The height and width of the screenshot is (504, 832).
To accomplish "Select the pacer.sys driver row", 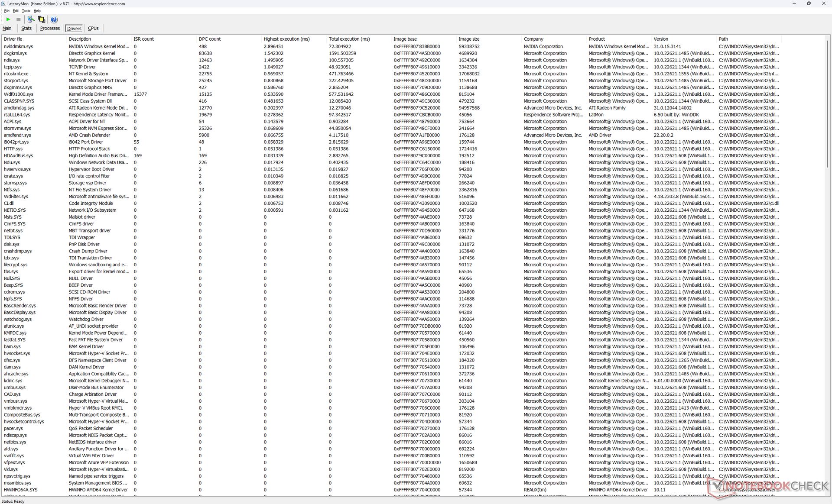I will click(x=391, y=428).
